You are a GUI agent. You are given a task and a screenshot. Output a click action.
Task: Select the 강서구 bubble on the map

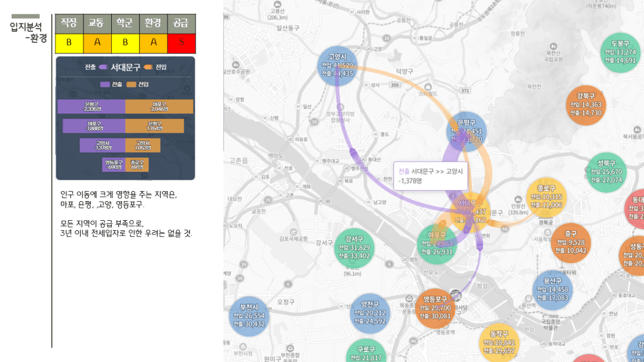coord(354,248)
